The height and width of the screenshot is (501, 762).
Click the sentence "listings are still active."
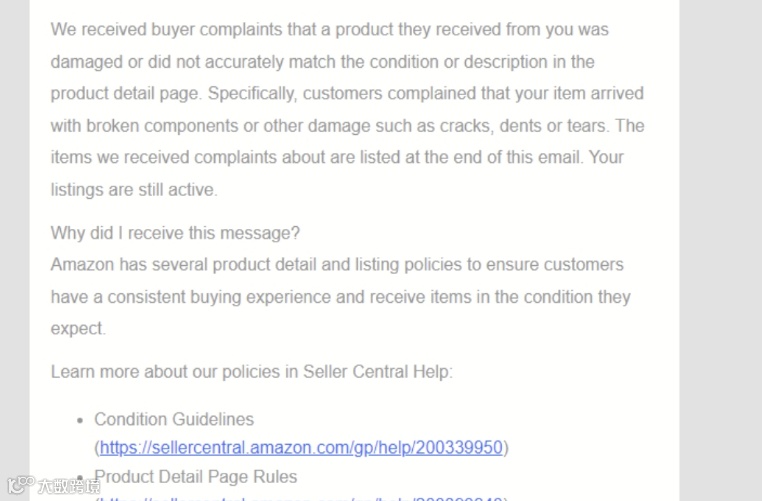134,190
